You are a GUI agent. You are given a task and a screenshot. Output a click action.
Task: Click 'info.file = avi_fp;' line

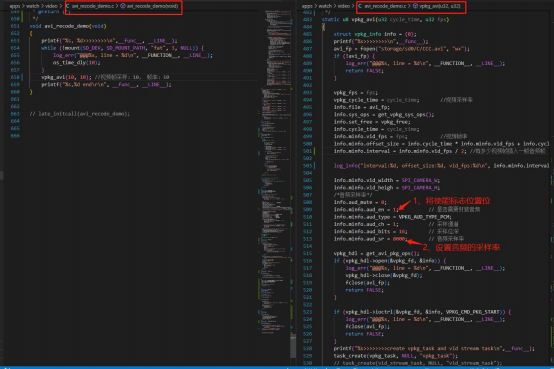pos(362,107)
